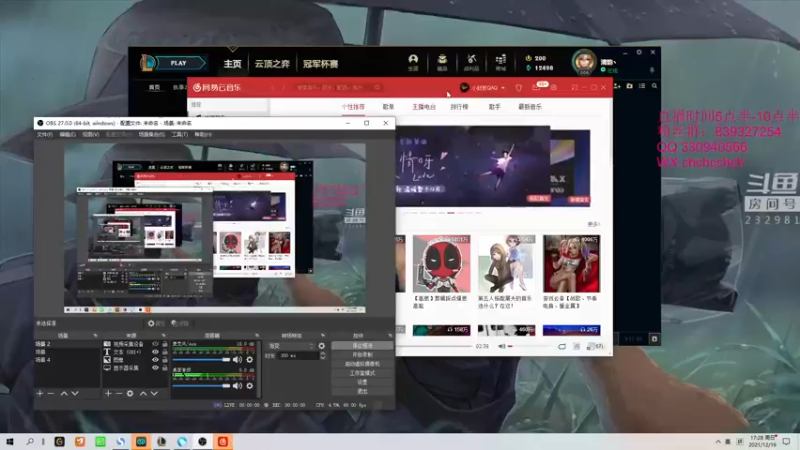Click the League PLAY button

178,63
